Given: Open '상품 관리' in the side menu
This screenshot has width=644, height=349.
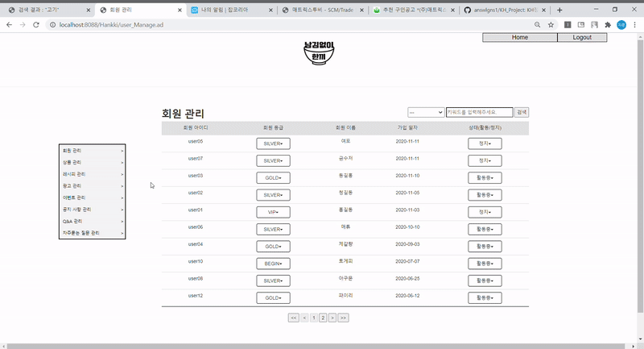Looking at the screenshot, I should click(x=93, y=162).
